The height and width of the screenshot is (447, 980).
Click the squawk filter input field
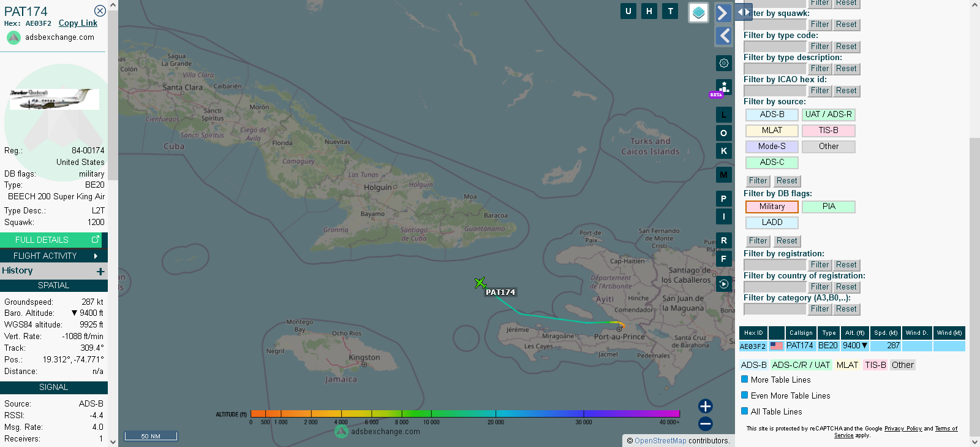775,25
